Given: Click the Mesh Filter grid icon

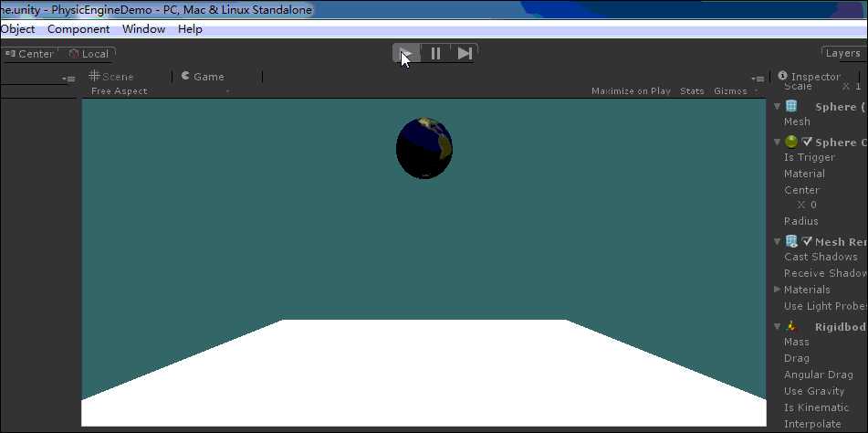Looking at the screenshot, I should coord(791,106).
